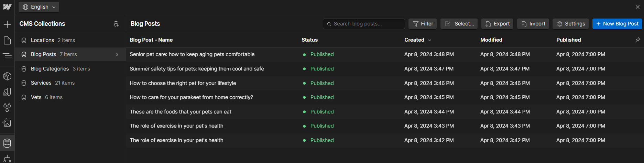Select the Locations collection
The height and width of the screenshot is (163, 644).
pos(70,40)
